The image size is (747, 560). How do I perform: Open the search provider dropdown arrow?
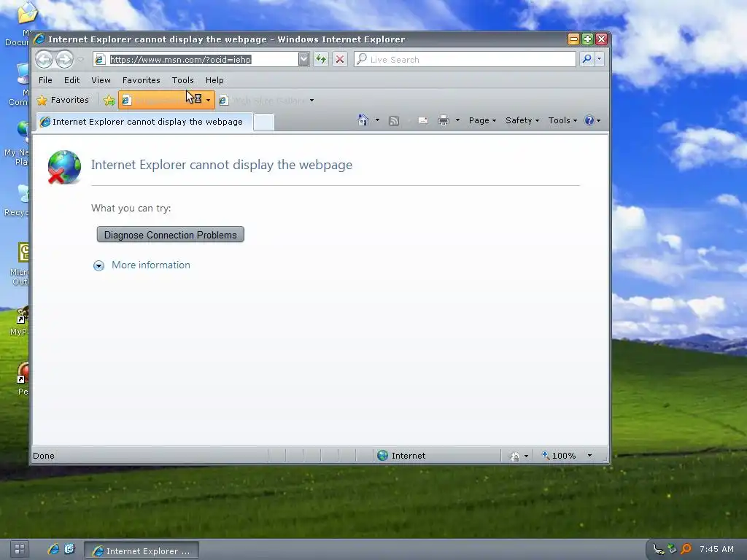[600, 59]
